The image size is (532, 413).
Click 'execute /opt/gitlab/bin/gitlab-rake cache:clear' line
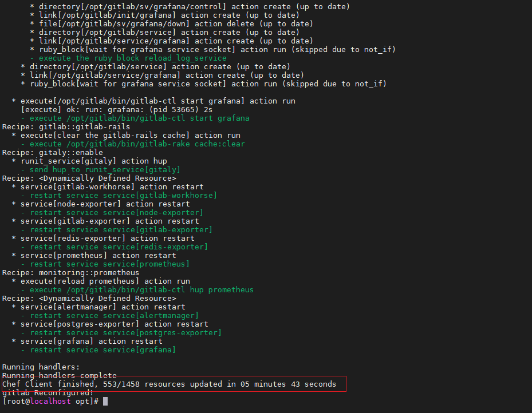coord(133,144)
